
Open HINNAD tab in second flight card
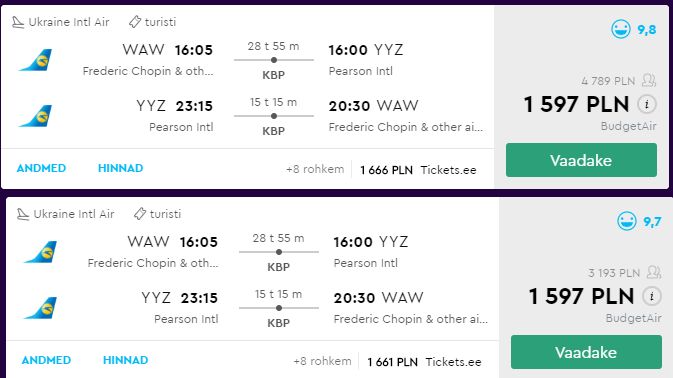pyautogui.click(x=126, y=360)
